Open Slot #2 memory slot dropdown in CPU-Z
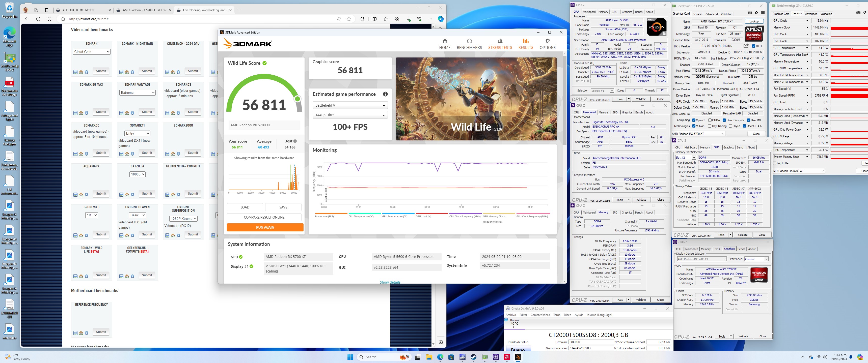The width and height of the screenshot is (868, 363). coord(685,158)
